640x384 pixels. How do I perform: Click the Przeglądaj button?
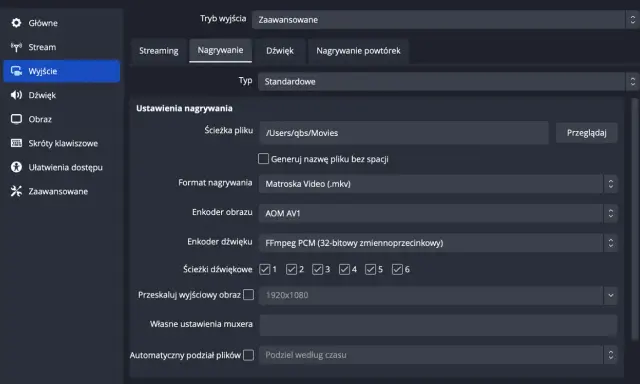587,133
